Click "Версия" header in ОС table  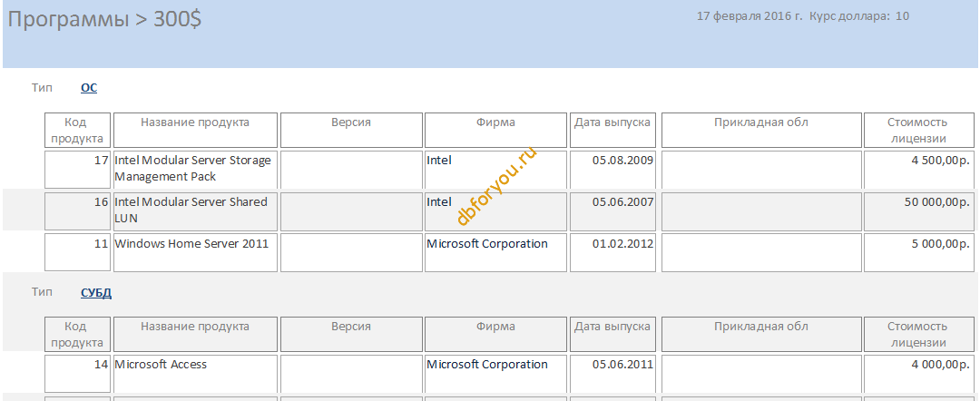[351, 130]
